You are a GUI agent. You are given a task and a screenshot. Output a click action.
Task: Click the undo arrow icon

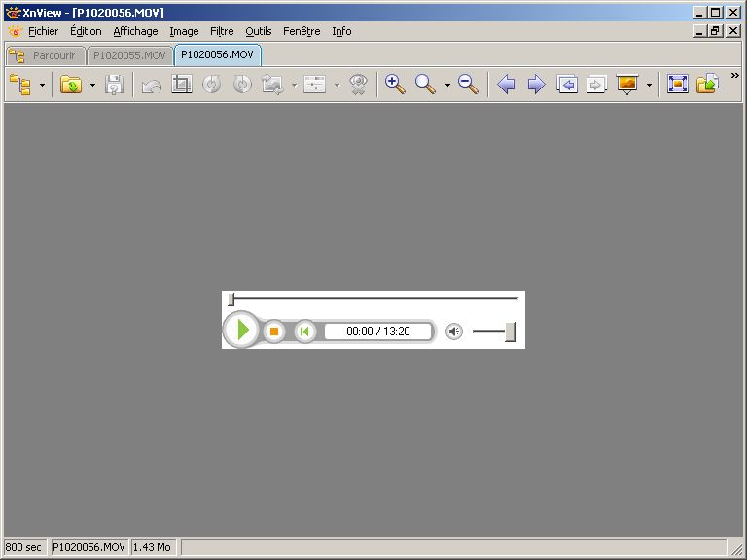152,86
